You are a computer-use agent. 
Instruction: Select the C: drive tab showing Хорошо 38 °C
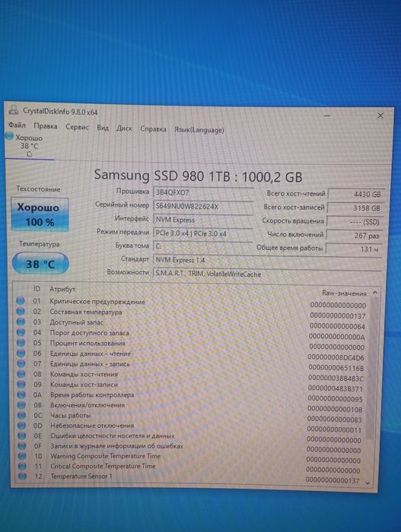pyautogui.click(x=29, y=146)
